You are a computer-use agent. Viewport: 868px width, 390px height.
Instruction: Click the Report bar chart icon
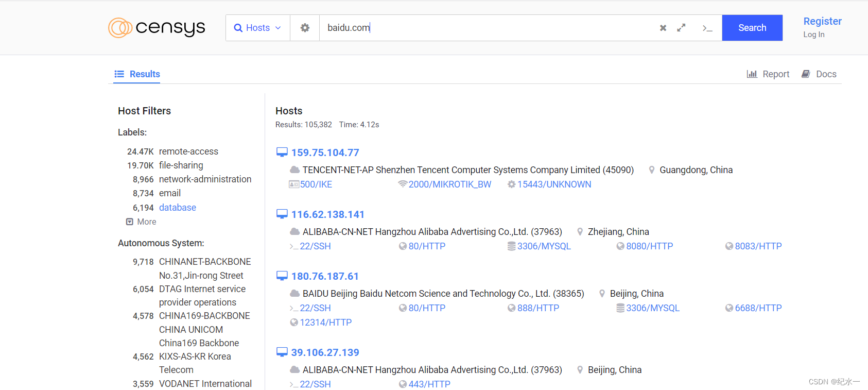pyautogui.click(x=752, y=74)
